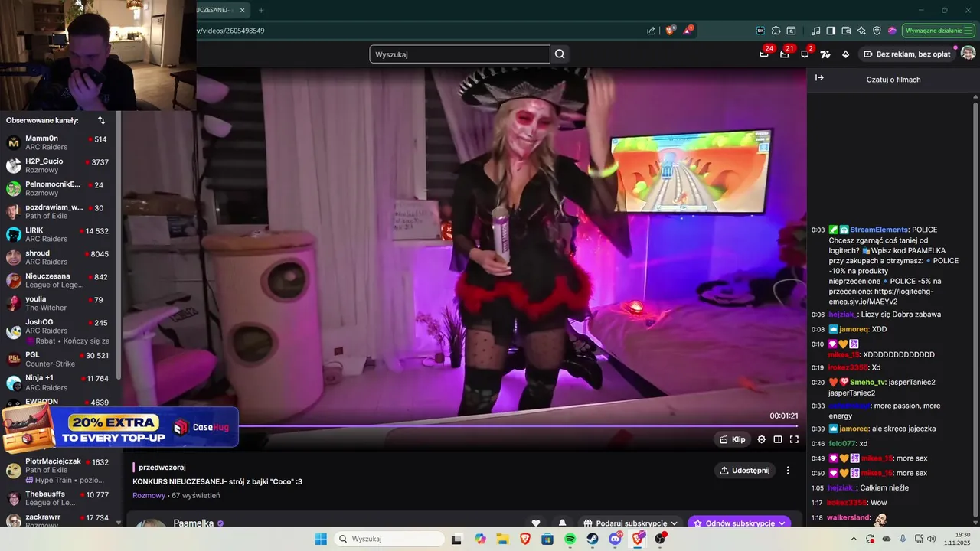Screen dimensions: 980x551
Task: Click the Brave Shields lion icon in address bar
Action: tap(670, 31)
